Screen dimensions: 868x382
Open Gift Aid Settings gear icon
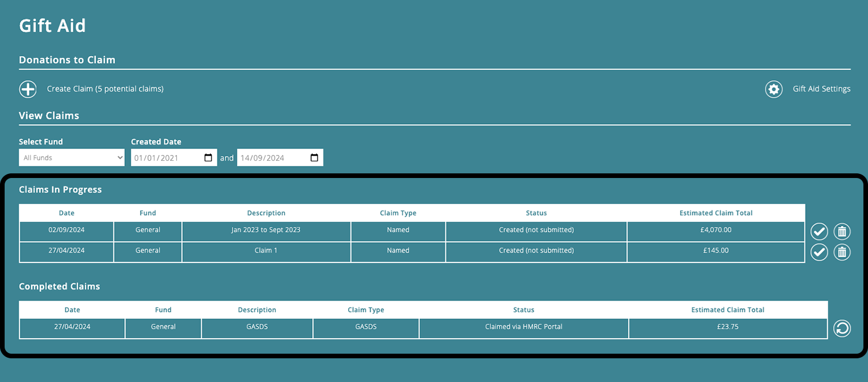[x=774, y=89]
